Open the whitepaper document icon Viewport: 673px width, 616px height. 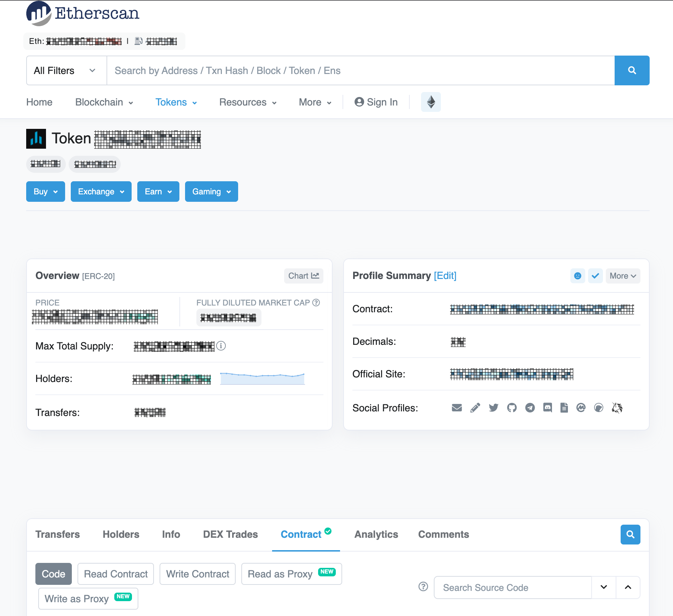point(564,408)
